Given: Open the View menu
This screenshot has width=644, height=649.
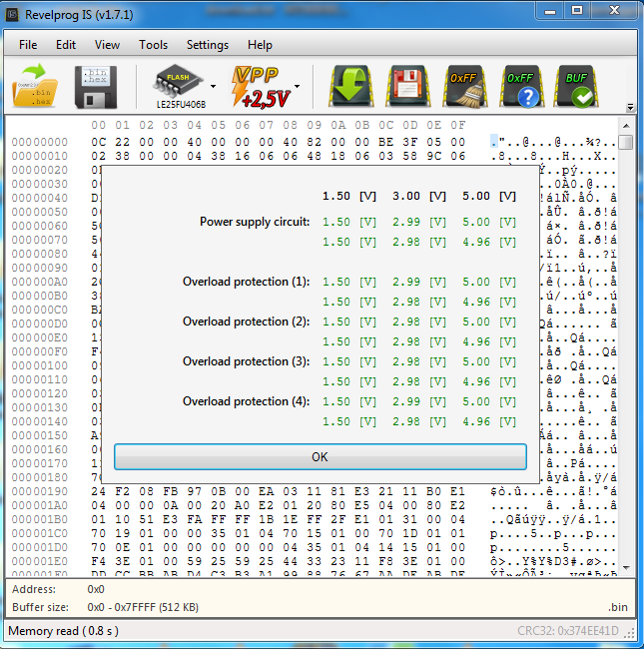Looking at the screenshot, I should 107,45.
